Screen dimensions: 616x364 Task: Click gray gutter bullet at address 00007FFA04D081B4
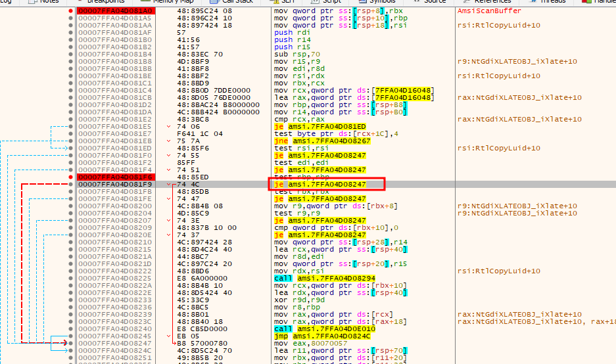click(x=71, y=54)
